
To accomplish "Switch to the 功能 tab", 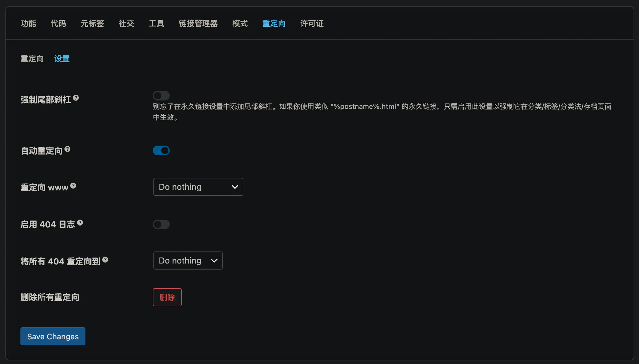I will tap(28, 23).
